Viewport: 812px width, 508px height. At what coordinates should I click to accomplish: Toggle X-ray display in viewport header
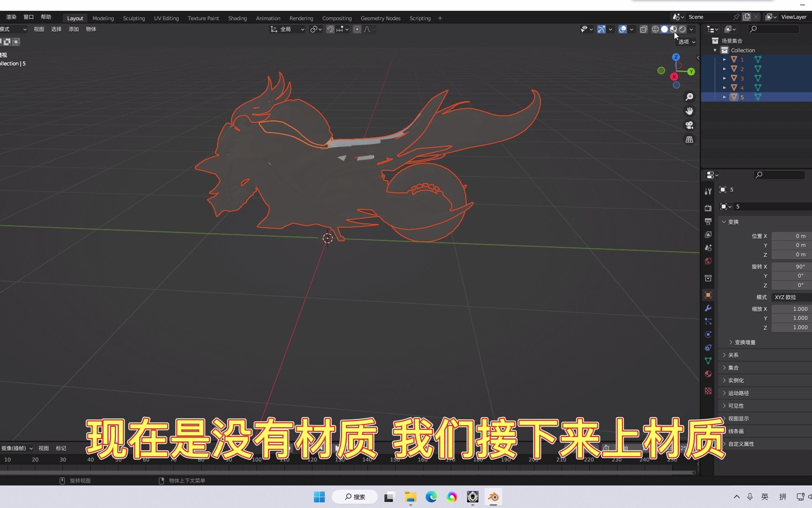[x=644, y=29]
